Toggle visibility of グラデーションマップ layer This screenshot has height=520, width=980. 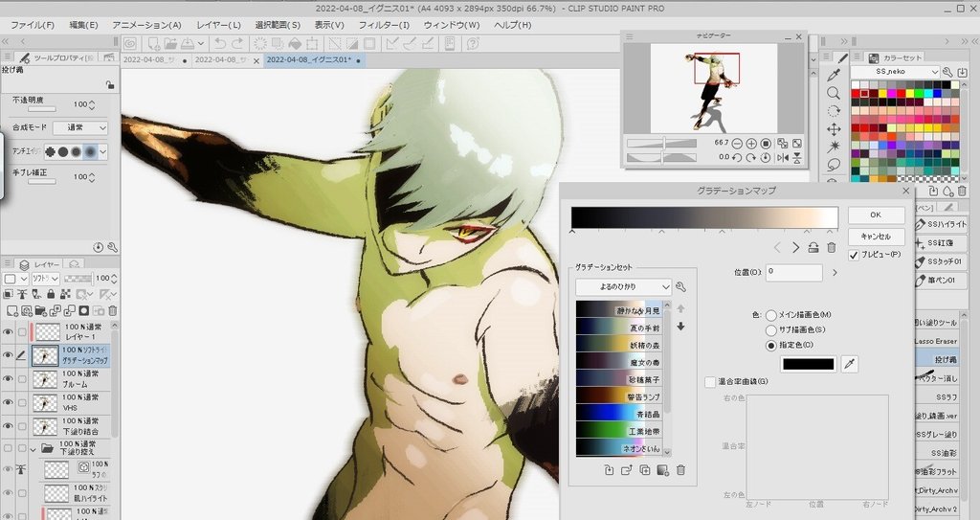[8, 355]
